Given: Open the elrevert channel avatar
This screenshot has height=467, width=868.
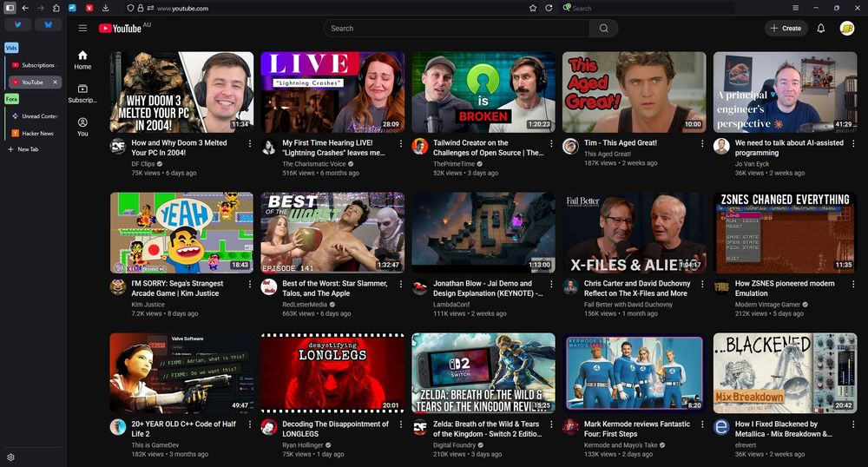Looking at the screenshot, I should point(721,428).
